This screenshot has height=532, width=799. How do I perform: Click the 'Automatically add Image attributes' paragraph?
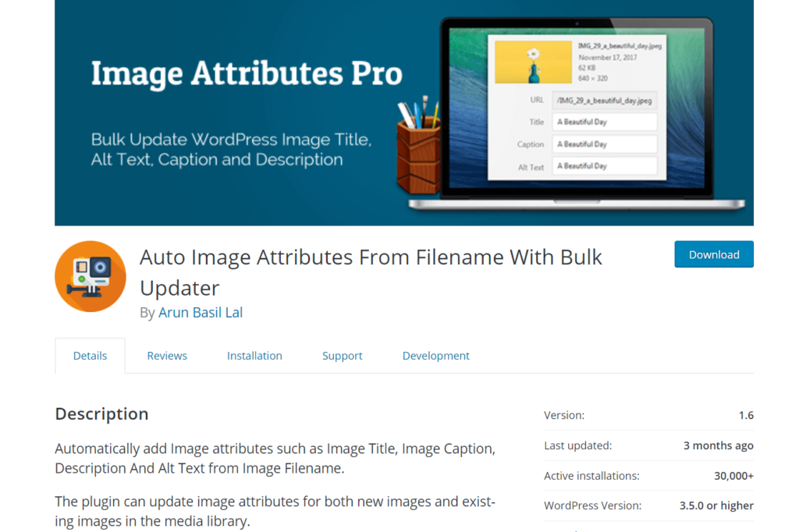275,458
